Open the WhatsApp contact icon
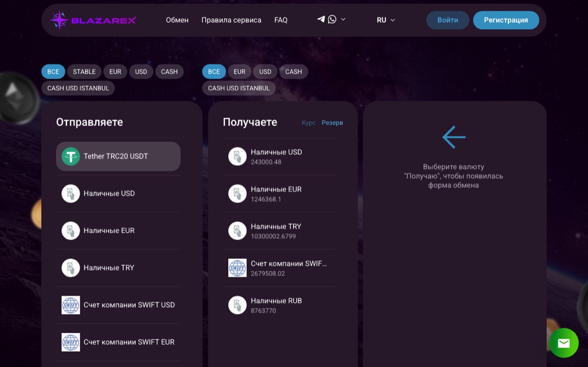 point(332,19)
